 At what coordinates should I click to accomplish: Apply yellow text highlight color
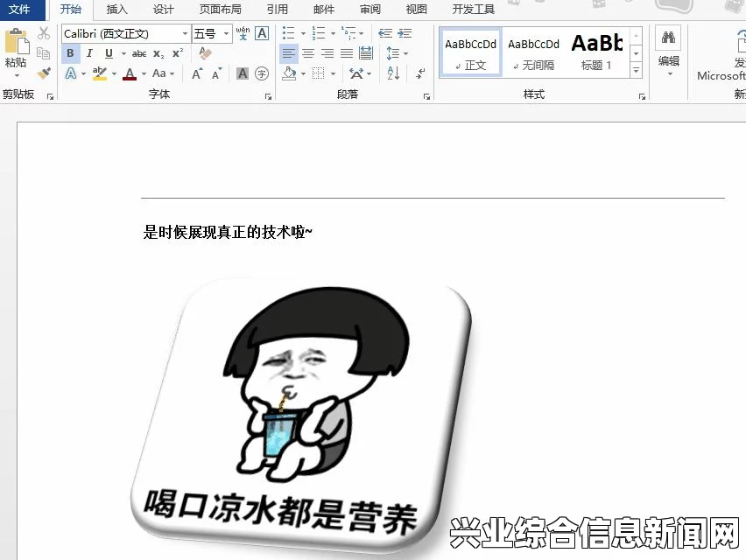click(100, 73)
